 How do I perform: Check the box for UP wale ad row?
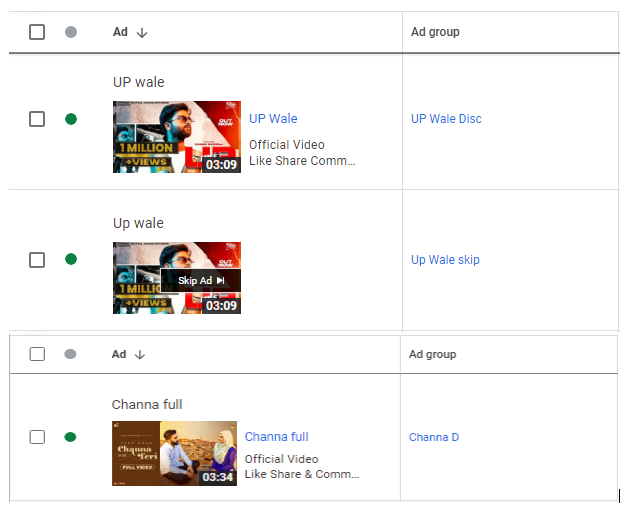(37, 119)
